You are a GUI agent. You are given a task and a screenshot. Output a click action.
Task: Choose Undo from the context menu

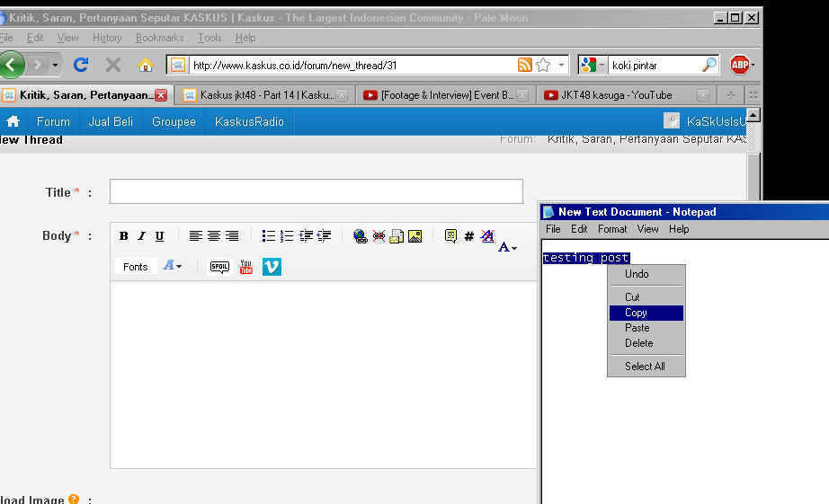[x=646, y=274]
